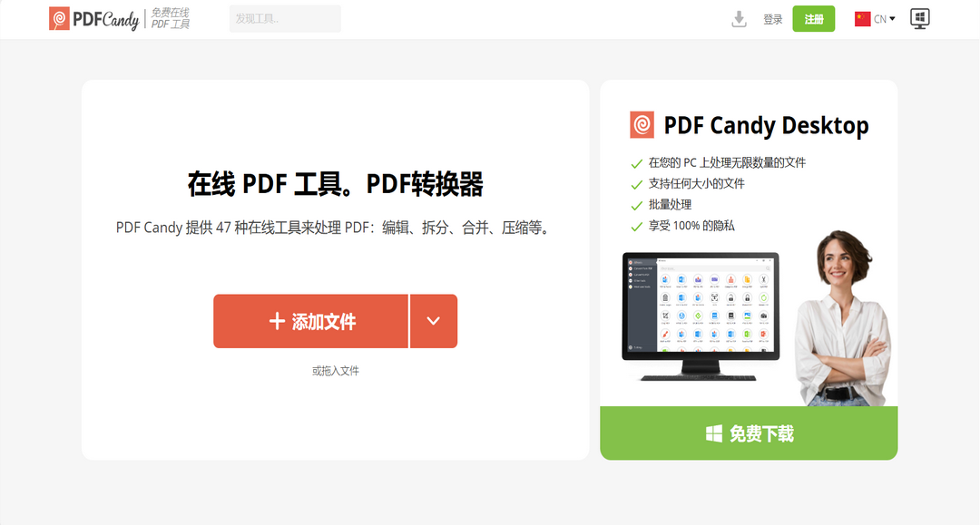Open the file source dropdown beside 添加文件

[x=434, y=321]
